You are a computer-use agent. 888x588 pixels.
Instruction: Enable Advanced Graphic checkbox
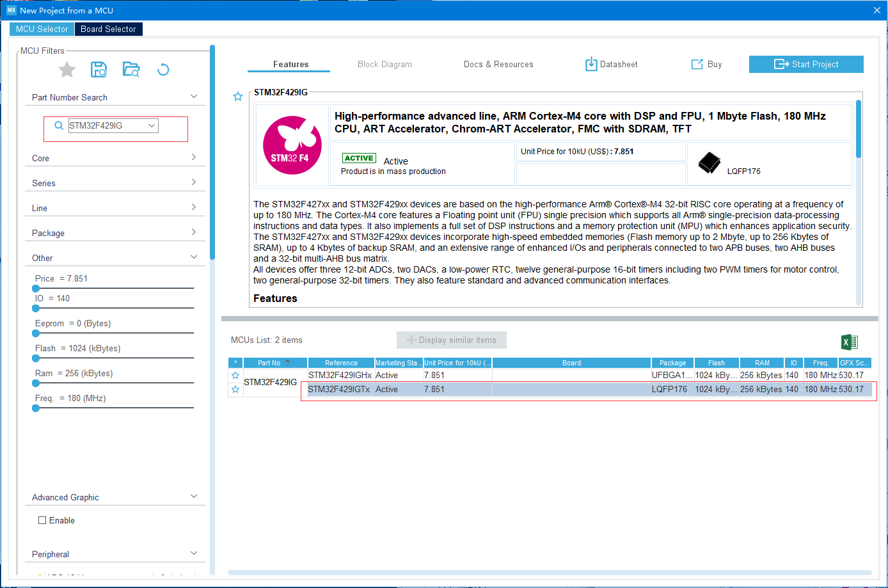pyautogui.click(x=42, y=520)
